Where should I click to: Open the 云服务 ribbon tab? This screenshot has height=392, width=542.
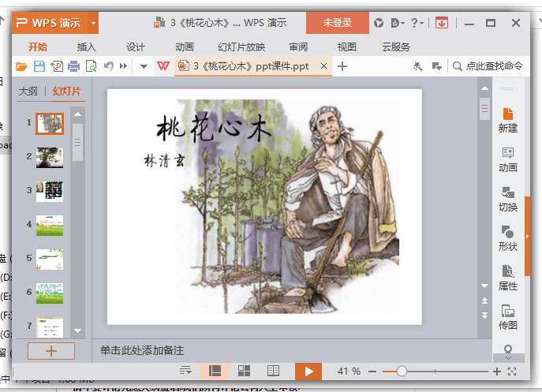tap(396, 47)
